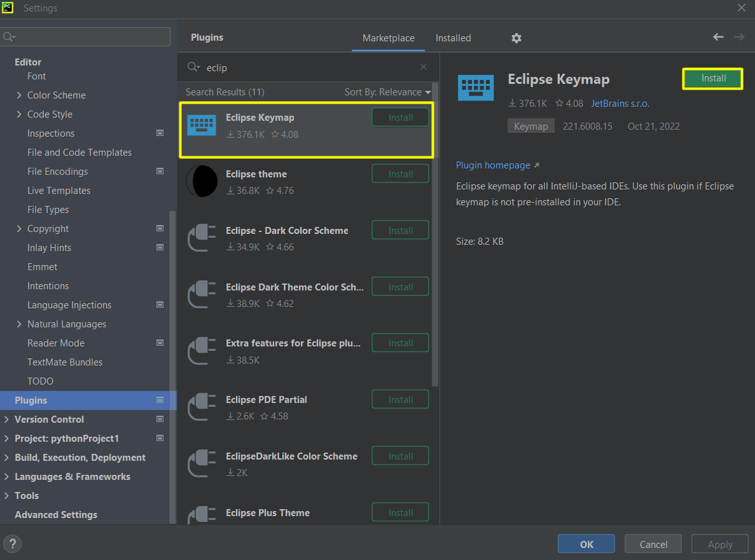The width and height of the screenshot is (755, 560).
Task: Click the project-level icon beside Copyright
Action: tap(160, 229)
